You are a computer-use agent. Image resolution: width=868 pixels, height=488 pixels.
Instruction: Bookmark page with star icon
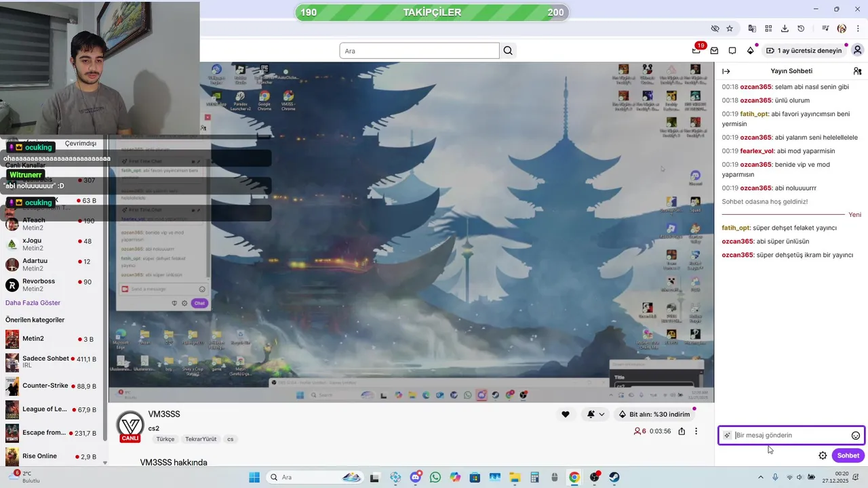[x=730, y=28]
